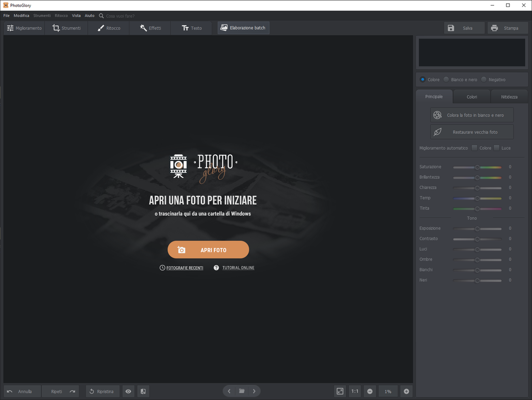Open the Modifica menu

[21, 15]
